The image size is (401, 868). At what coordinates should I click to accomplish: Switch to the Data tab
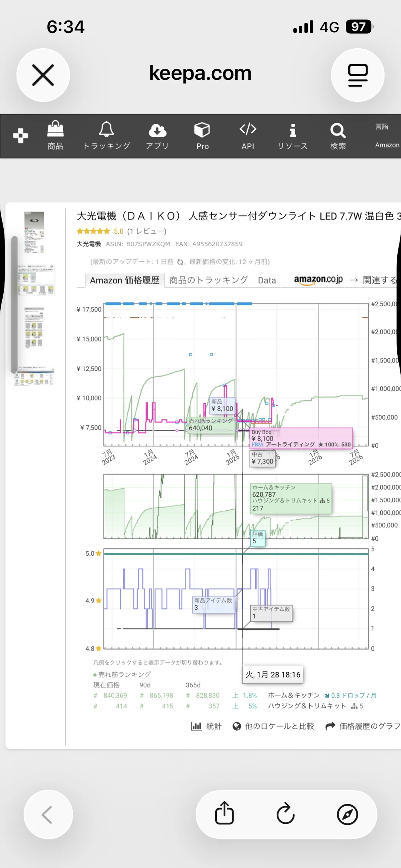[267, 280]
